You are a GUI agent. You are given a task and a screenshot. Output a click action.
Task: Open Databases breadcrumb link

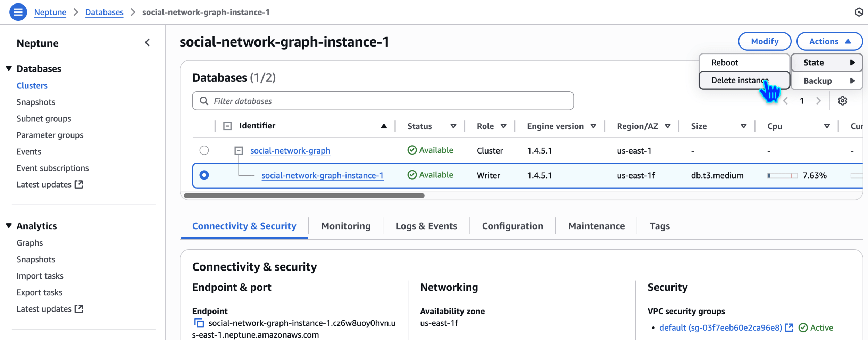(x=104, y=12)
